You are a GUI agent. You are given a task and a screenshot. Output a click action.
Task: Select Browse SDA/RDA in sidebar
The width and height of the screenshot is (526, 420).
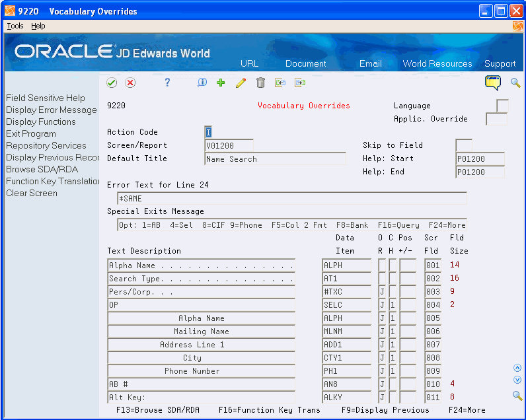pyautogui.click(x=42, y=169)
